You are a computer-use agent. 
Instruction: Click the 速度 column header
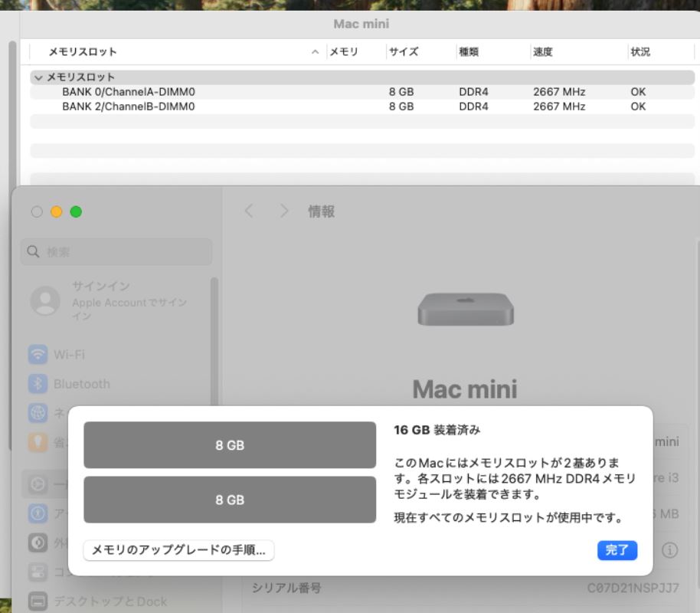543,52
